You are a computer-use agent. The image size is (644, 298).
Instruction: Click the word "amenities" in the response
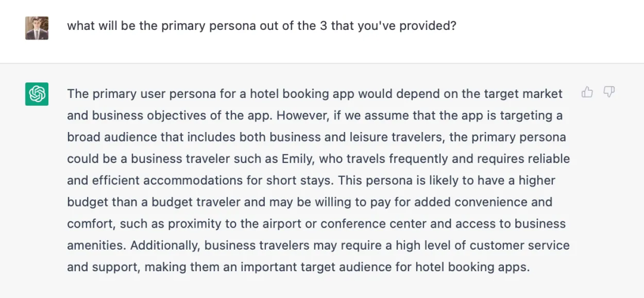click(95, 245)
